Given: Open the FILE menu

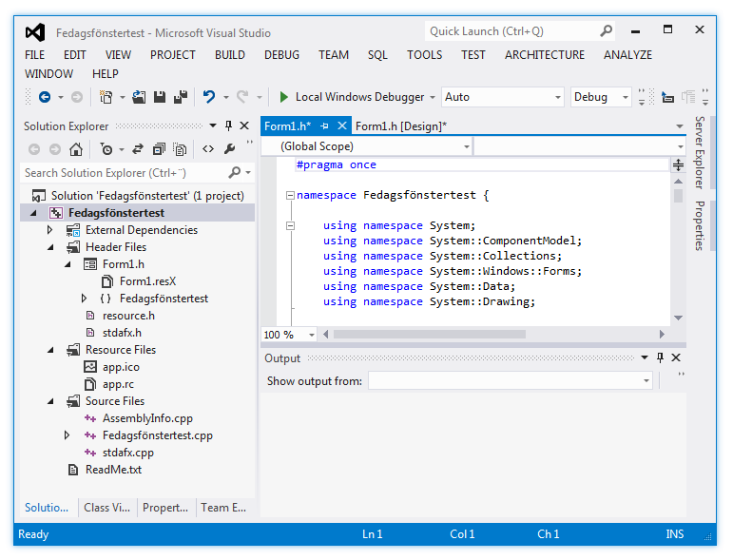Looking at the screenshot, I should coord(34,55).
